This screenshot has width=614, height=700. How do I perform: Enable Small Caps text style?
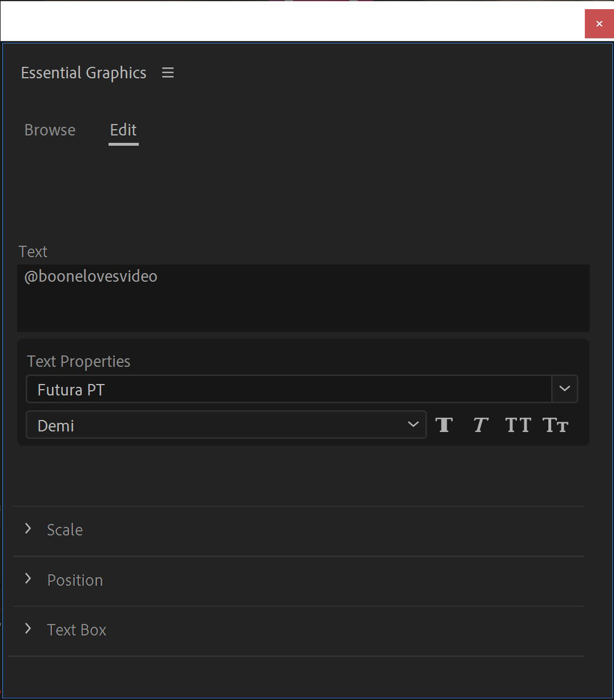coord(555,425)
